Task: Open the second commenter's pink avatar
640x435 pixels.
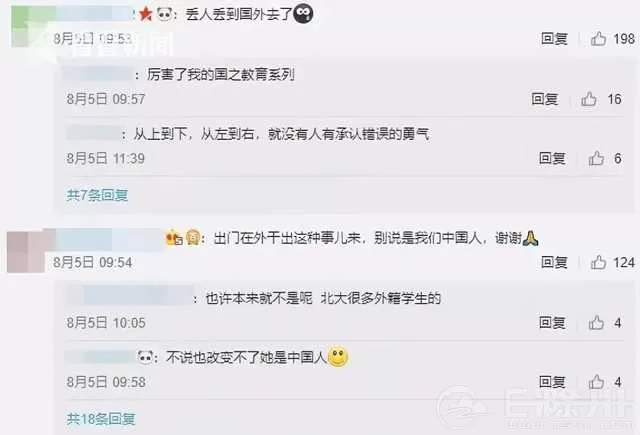Action: (x=28, y=251)
